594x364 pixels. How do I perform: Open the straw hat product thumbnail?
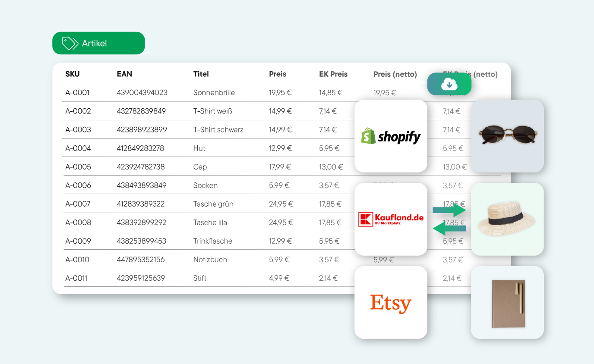[507, 219]
